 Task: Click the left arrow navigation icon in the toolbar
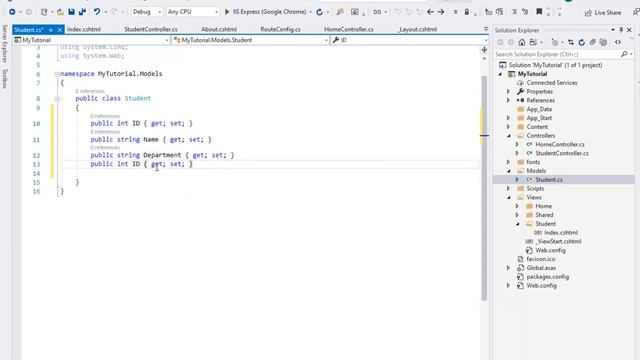point(430,12)
